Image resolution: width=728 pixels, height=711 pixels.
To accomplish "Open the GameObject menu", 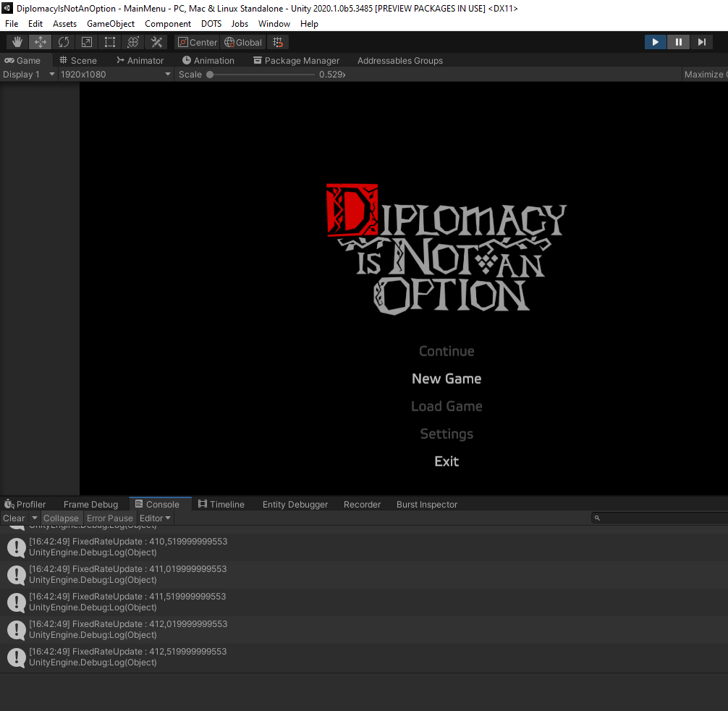I will [x=111, y=24].
